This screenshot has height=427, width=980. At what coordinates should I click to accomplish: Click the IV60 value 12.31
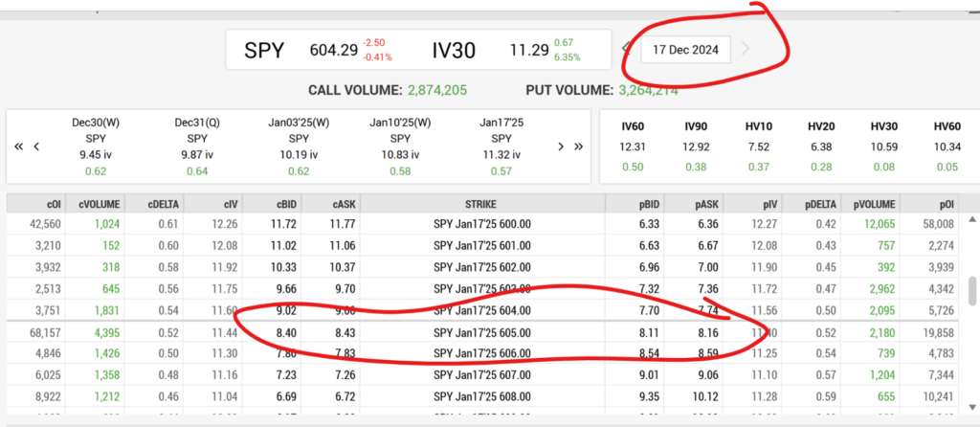[x=633, y=146]
